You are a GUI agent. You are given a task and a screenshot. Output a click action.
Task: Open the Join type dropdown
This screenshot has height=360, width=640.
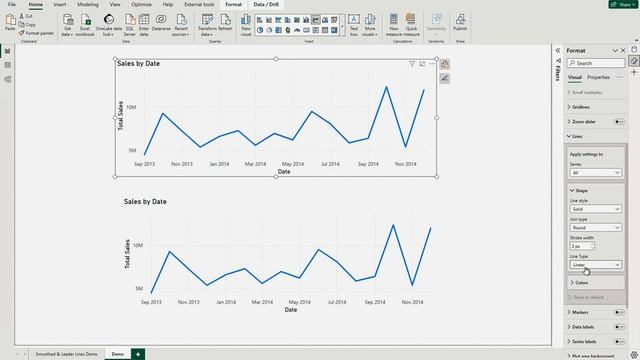click(596, 227)
